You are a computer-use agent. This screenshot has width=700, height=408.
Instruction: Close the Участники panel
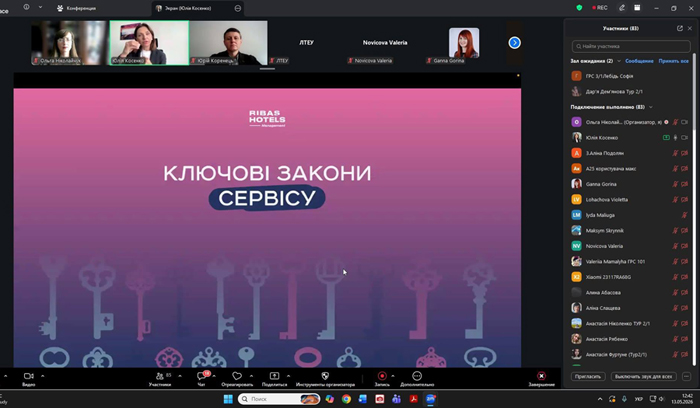(x=690, y=28)
